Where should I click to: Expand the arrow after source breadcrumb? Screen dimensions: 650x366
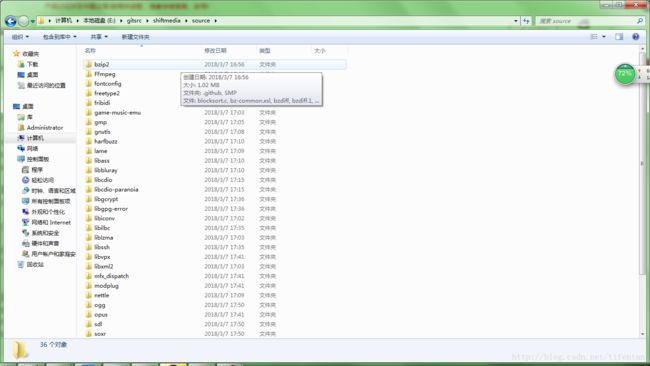point(216,21)
